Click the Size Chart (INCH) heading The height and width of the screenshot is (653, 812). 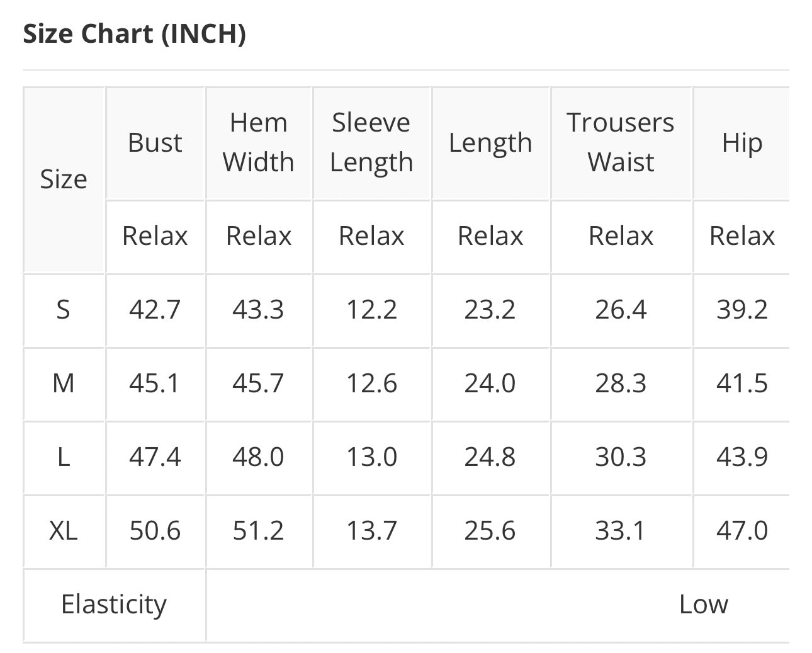134,33
